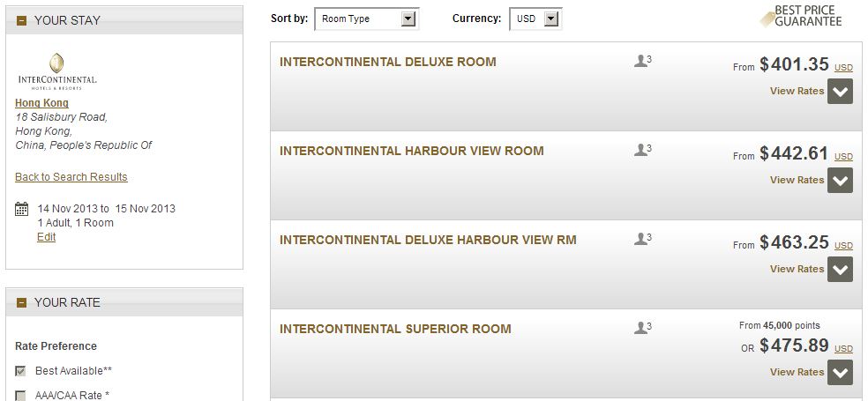This screenshot has height=401, width=868.
Task: Open the Currency USD dropdown
Action: pos(535,19)
